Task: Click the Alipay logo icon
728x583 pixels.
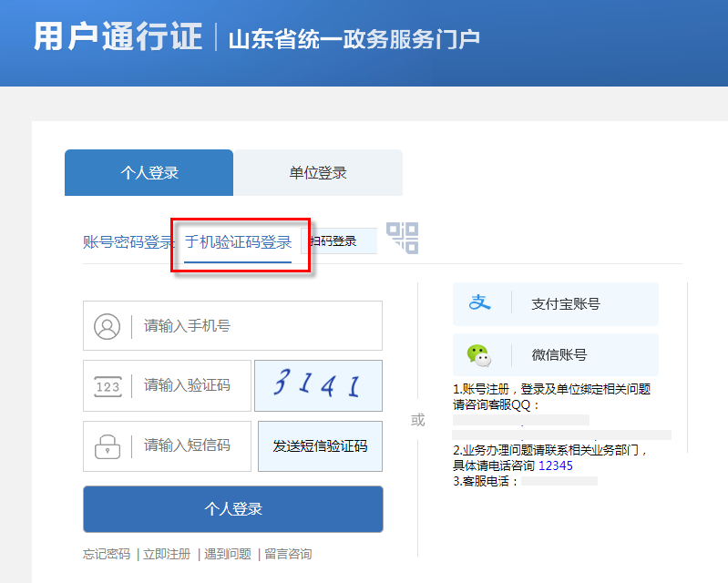Action: click(x=479, y=303)
